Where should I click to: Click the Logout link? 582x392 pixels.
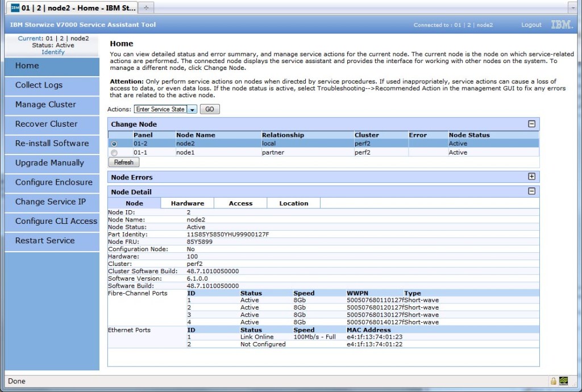(531, 25)
